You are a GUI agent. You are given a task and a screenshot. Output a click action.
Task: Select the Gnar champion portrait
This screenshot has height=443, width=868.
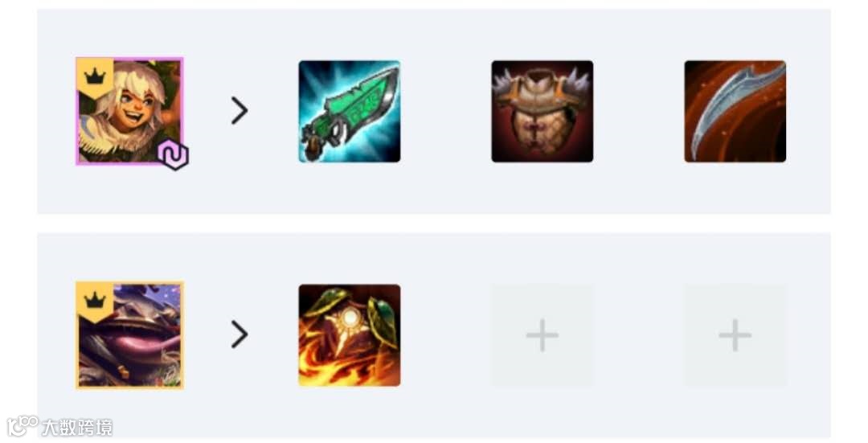129,111
